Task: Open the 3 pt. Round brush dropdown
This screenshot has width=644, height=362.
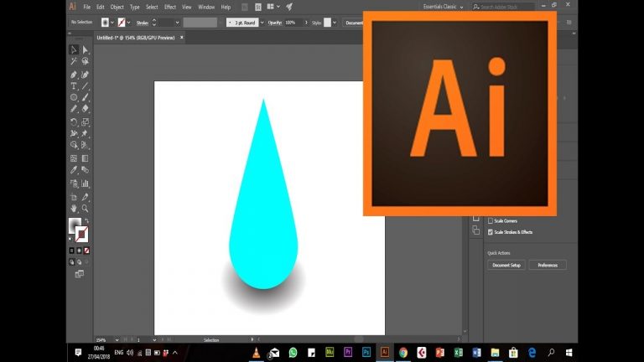Action: pyautogui.click(x=262, y=23)
